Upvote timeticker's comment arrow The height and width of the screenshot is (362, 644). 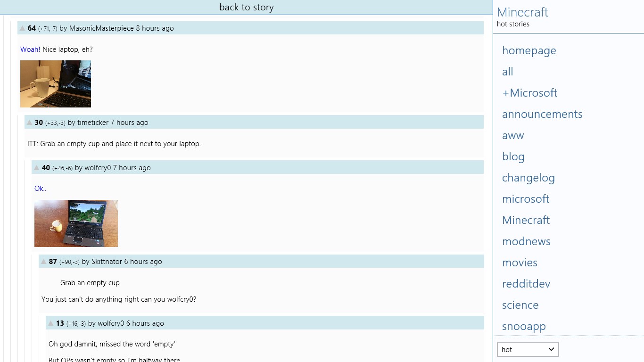(29, 123)
